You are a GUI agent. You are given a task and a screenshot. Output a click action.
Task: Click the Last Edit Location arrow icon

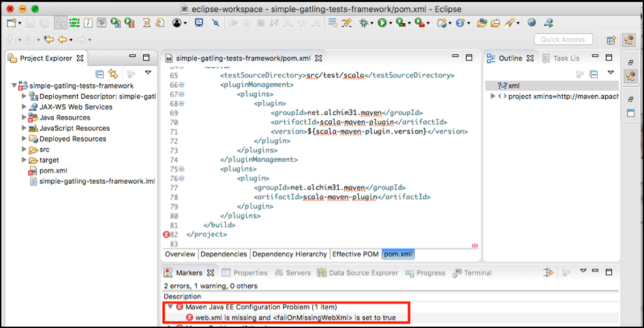(x=49, y=39)
